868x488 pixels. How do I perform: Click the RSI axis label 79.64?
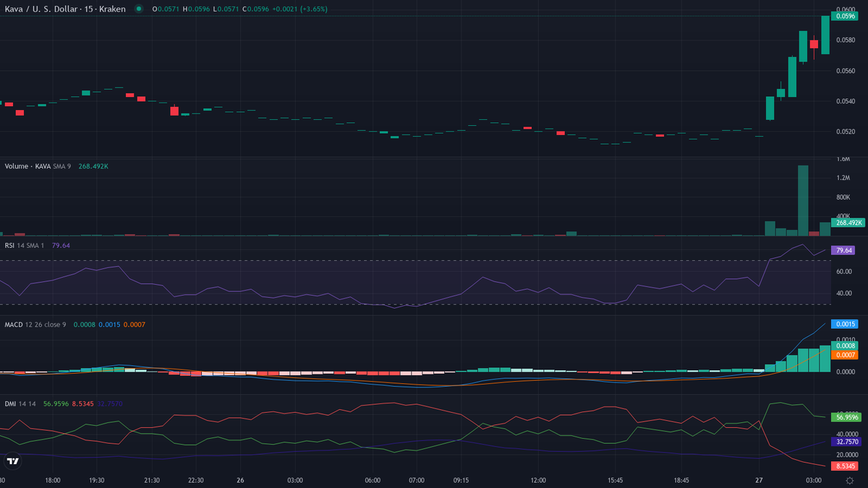pos(843,250)
